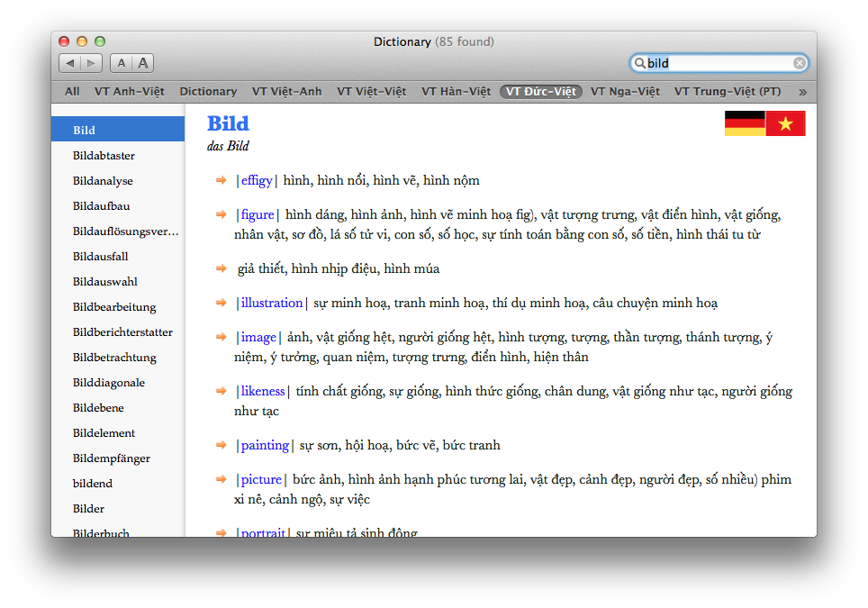
Task: Switch to VT Hàn-Việt tab
Action: (x=457, y=91)
